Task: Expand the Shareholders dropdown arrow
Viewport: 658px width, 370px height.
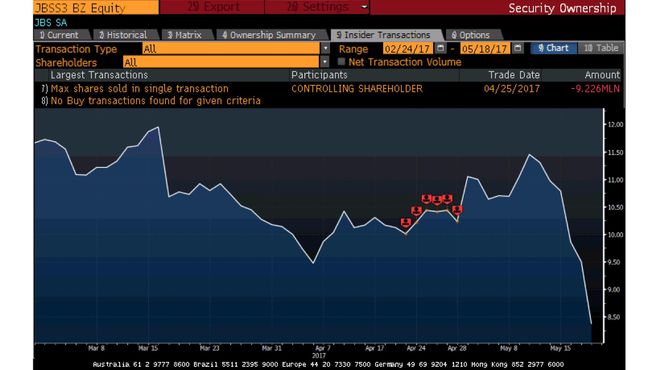Action: pyautogui.click(x=324, y=62)
